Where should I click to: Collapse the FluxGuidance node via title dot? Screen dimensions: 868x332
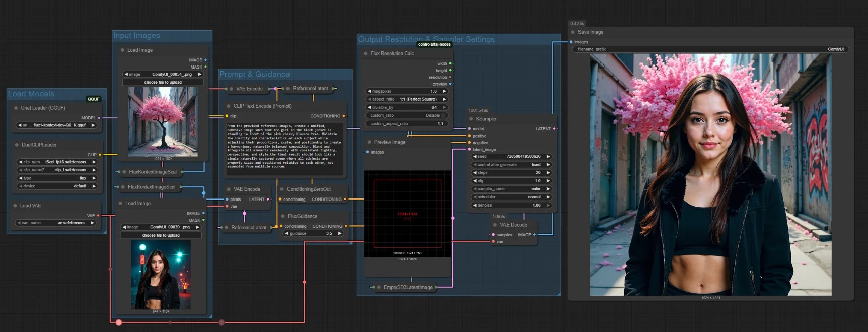(283, 216)
